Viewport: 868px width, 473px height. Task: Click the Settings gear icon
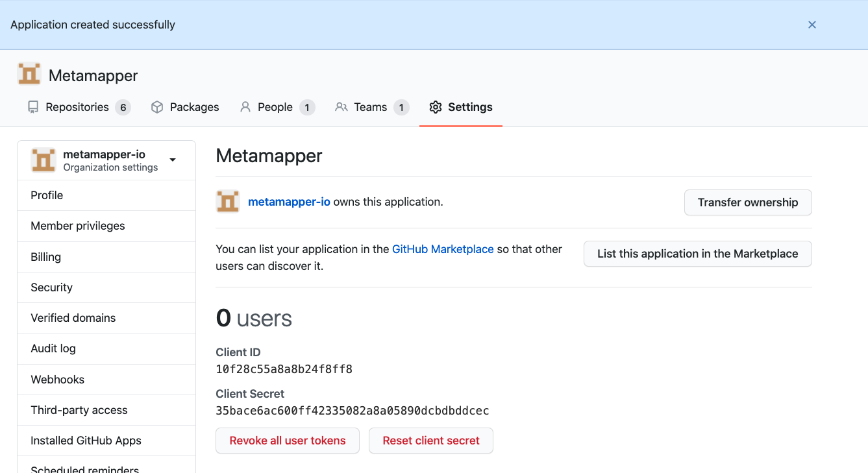(436, 107)
